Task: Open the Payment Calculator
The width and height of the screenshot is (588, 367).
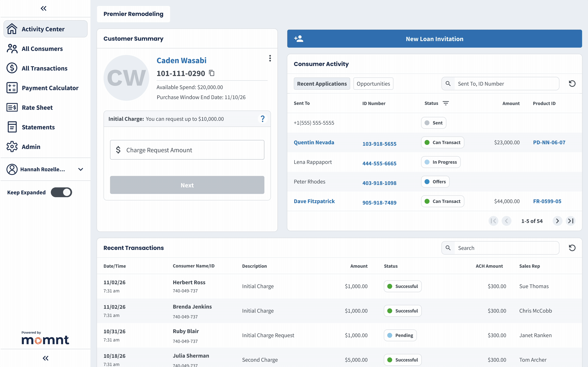Action: pos(50,88)
